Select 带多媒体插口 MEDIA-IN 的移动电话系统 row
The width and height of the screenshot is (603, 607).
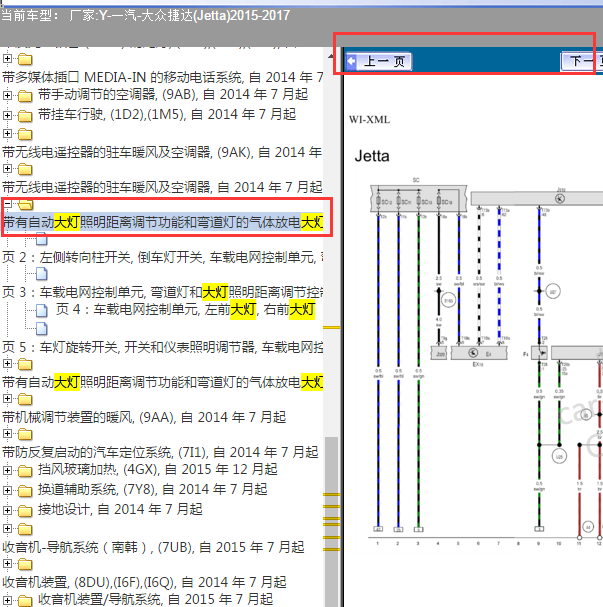(163, 77)
